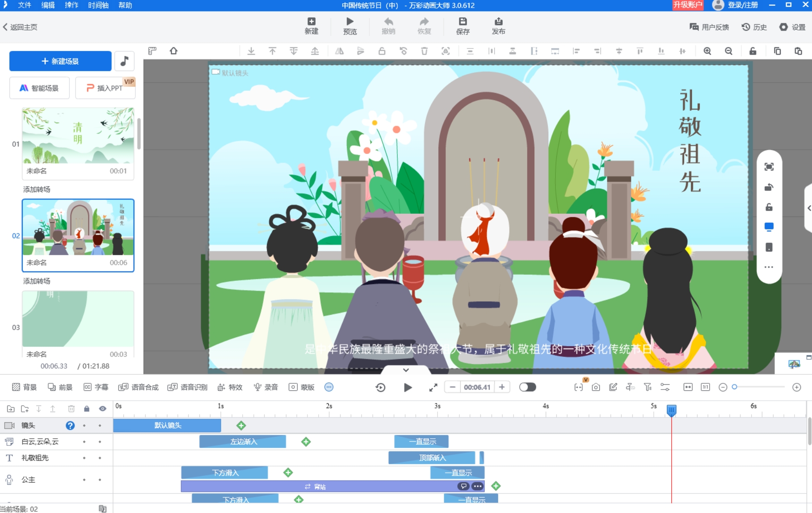This screenshot has height=513, width=812.
Task: Click the zoom out magnifier icon
Action: point(728,51)
